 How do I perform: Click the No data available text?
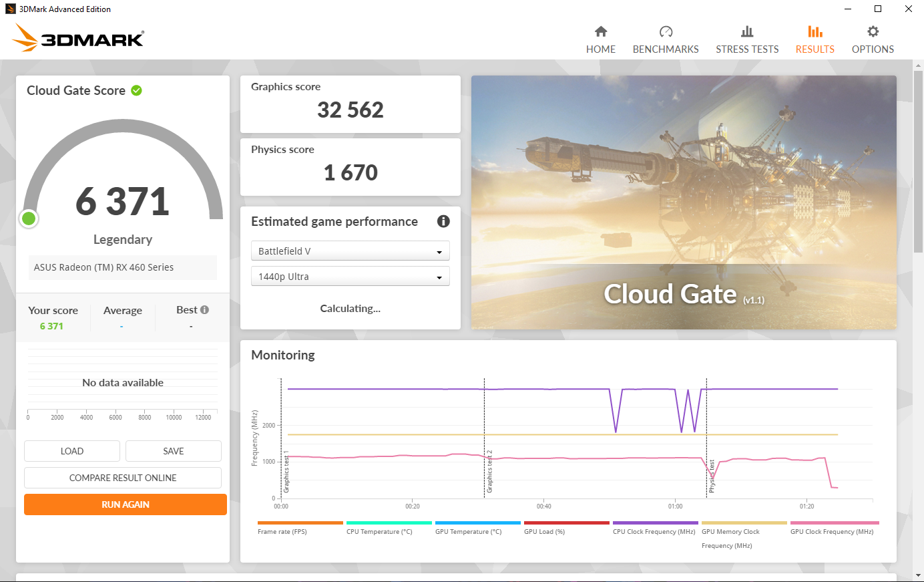pyautogui.click(x=123, y=382)
